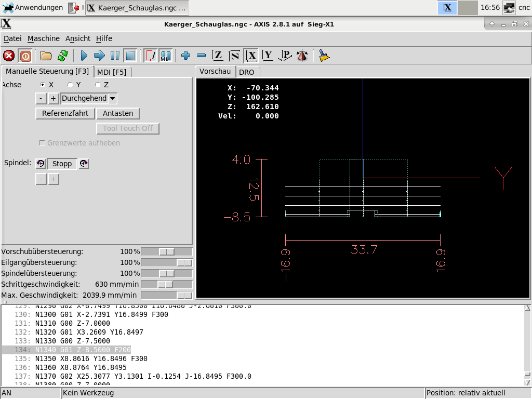Toggle the emergency stop button
This screenshot has width=532, height=399.
9,56
